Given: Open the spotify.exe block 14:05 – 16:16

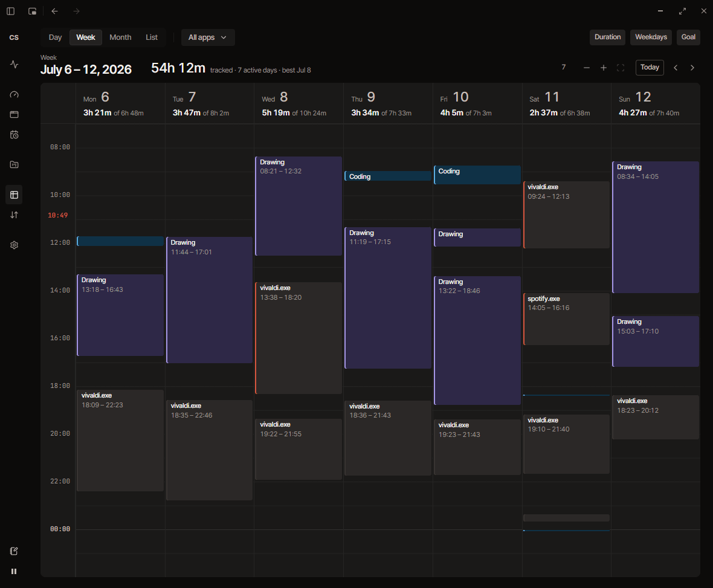Looking at the screenshot, I should (566, 319).
